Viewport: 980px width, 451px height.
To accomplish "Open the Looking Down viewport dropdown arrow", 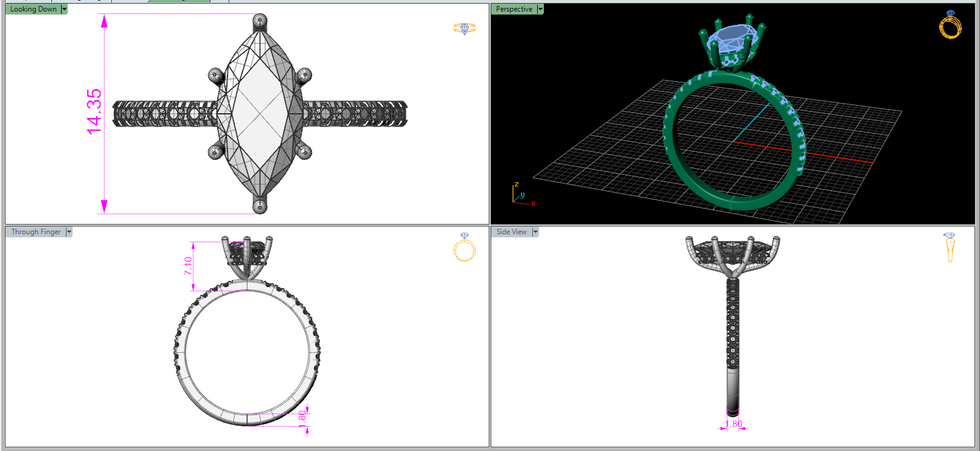I will click(x=64, y=9).
